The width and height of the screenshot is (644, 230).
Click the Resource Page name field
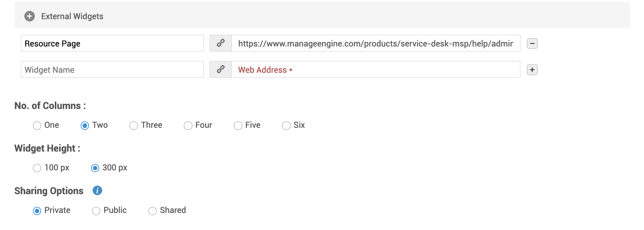[x=112, y=43]
